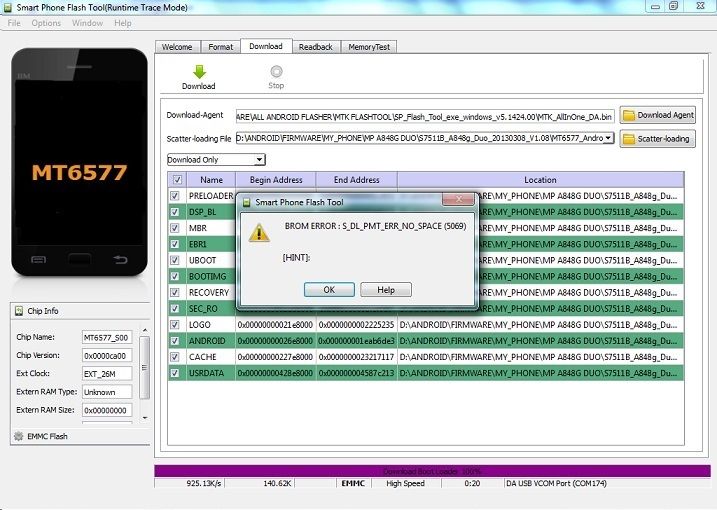Click the EMMC Flash gear icon
The width and height of the screenshot is (717, 510).
18,436
